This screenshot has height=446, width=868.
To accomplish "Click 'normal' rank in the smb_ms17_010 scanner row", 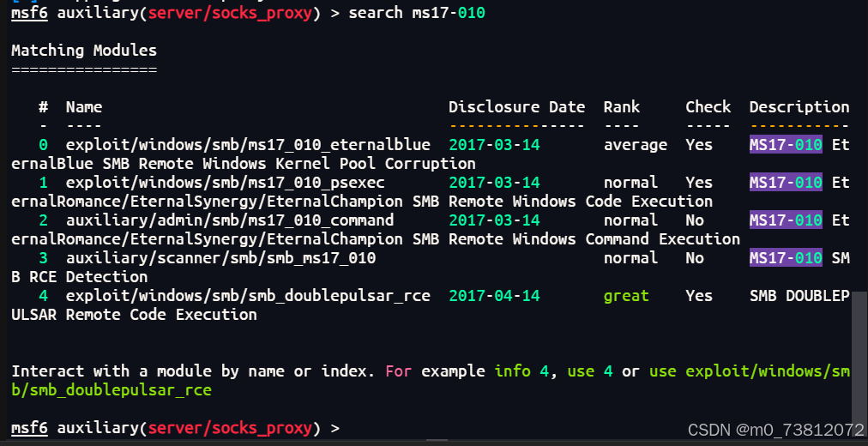I will click(630, 258).
